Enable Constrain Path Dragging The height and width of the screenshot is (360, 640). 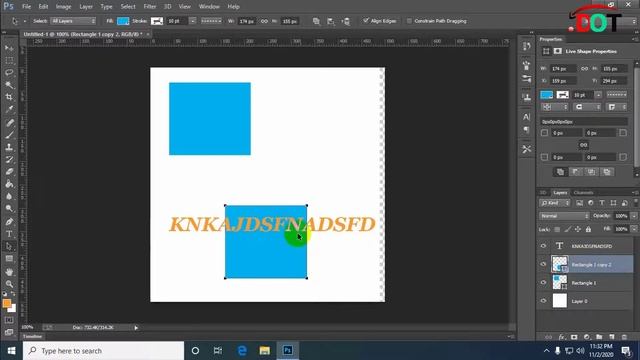click(409, 21)
